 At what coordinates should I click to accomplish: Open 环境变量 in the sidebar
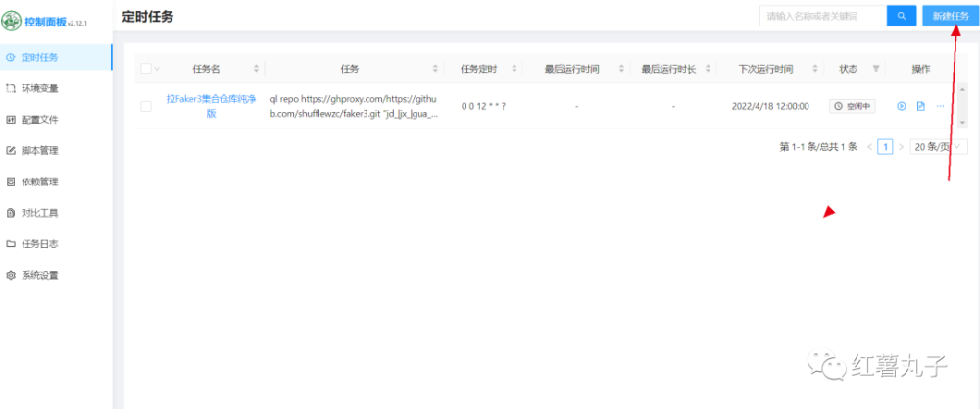point(56,88)
